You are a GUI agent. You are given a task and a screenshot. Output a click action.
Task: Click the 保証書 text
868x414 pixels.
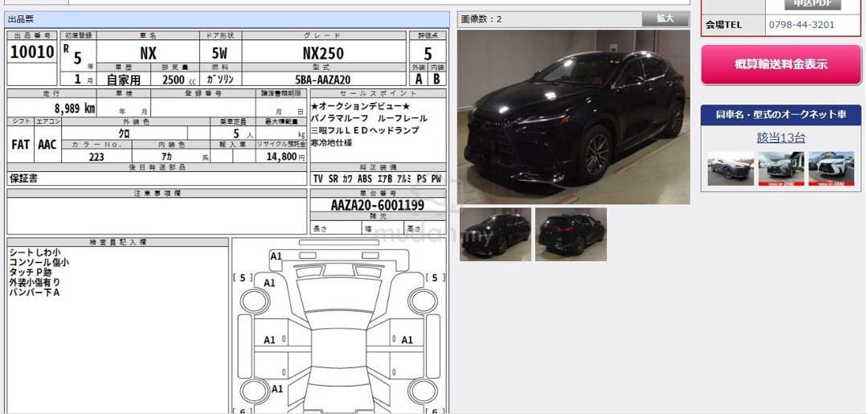coord(24,178)
